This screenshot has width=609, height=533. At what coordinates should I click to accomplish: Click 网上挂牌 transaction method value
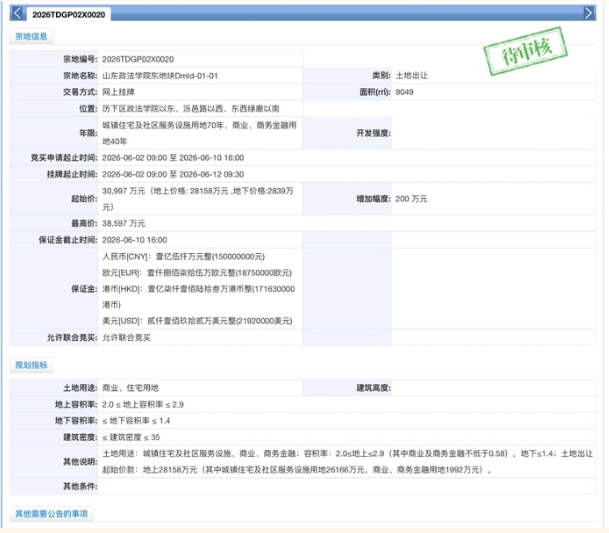coord(118,92)
